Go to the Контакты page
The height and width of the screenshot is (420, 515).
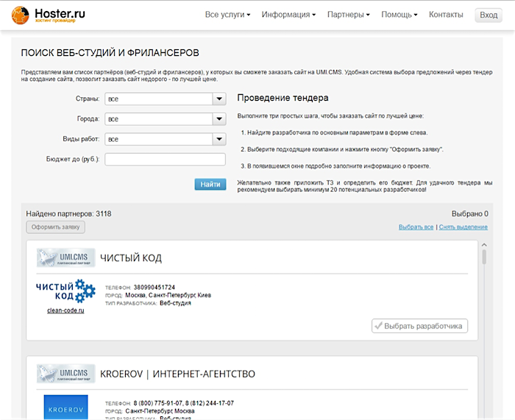pyautogui.click(x=446, y=15)
